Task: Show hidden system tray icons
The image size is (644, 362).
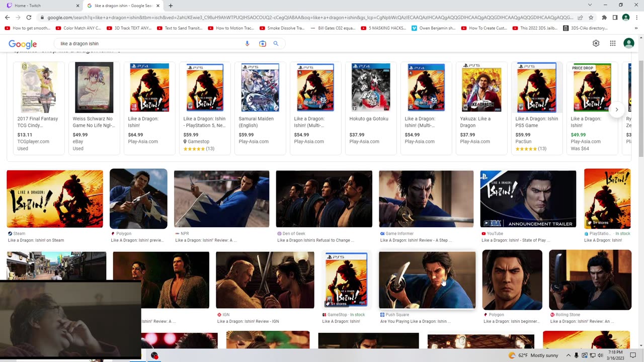Action: (x=569, y=355)
